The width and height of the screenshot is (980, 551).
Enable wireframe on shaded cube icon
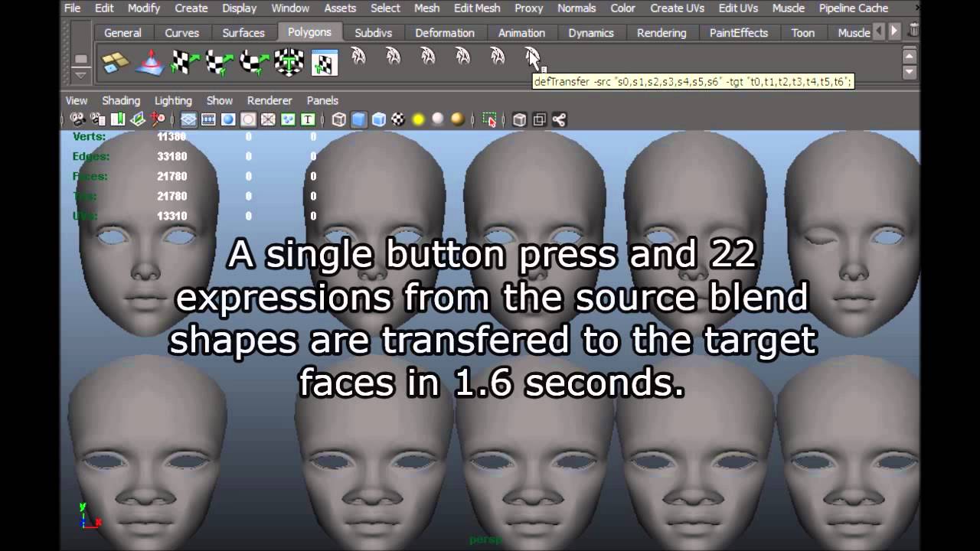coord(379,119)
